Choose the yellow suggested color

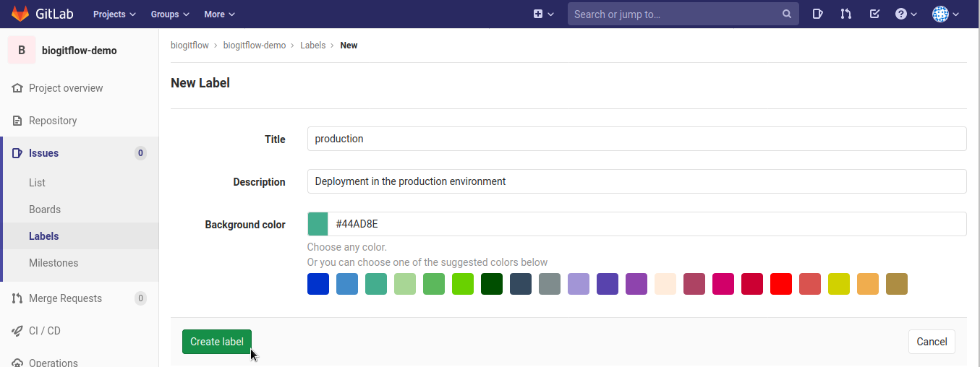click(x=839, y=284)
